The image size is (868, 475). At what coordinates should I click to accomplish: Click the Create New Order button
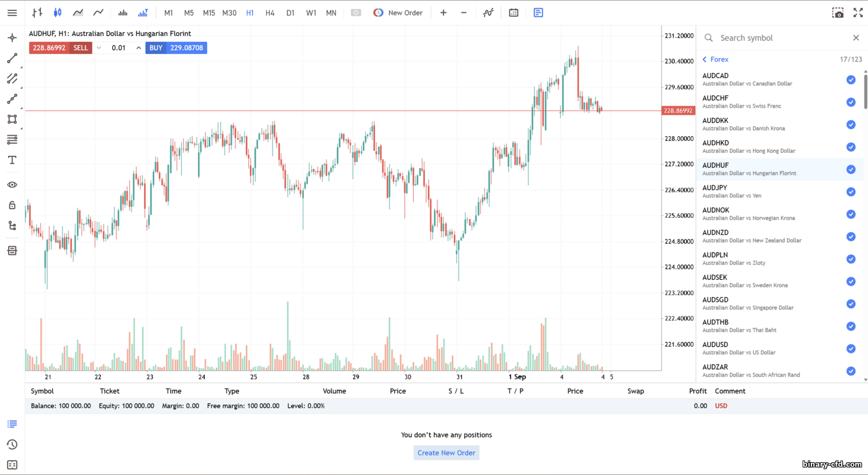446,453
